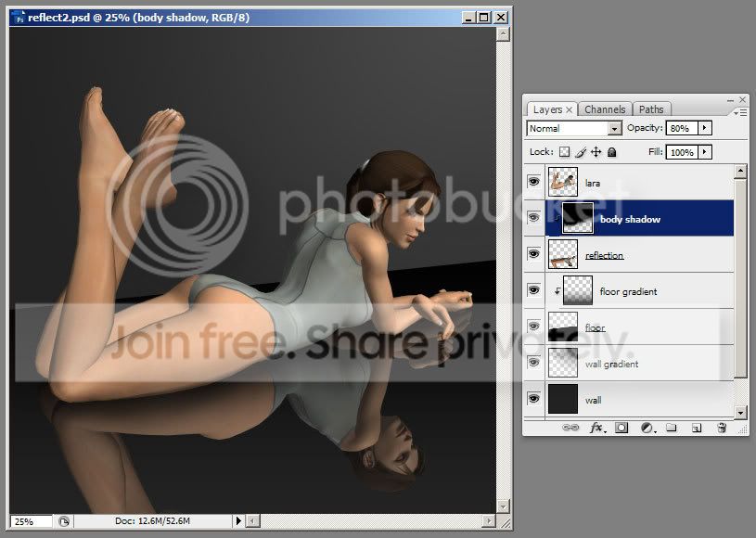The image size is (756, 538).
Task: Open the Normal blend mode dropdown
Action: pos(574,129)
